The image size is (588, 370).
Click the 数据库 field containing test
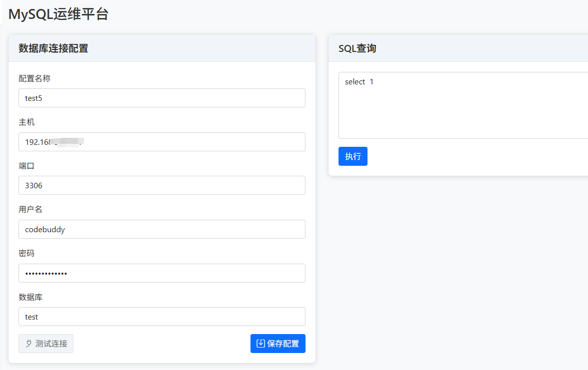162,317
